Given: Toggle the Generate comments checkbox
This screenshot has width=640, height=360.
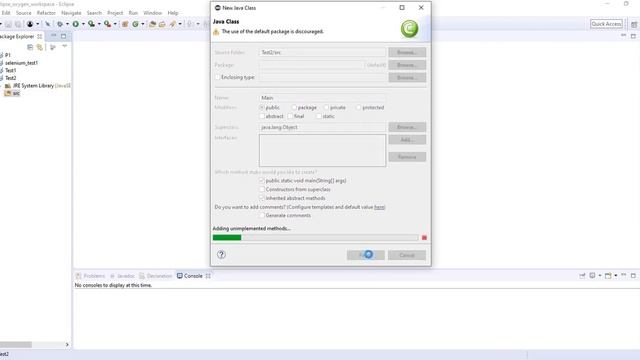Looking at the screenshot, I should 262,215.
